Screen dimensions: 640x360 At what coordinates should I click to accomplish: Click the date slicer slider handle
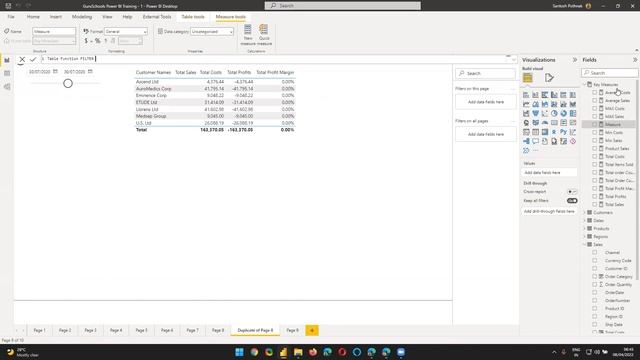click(68, 83)
